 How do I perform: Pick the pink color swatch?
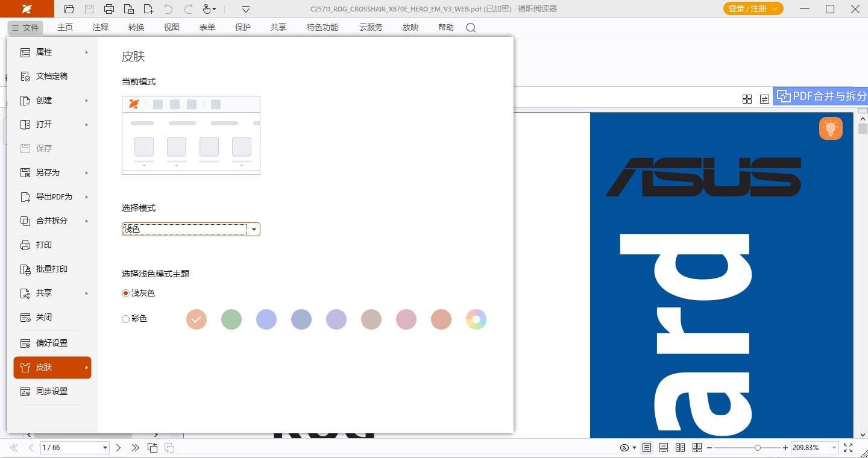click(x=406, y=319)
